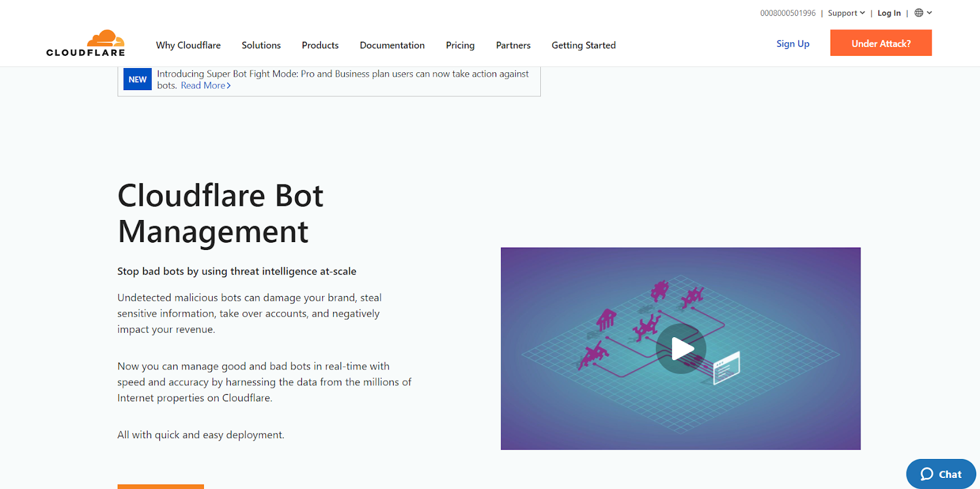Click the Under Attack? button

[881, 43]
